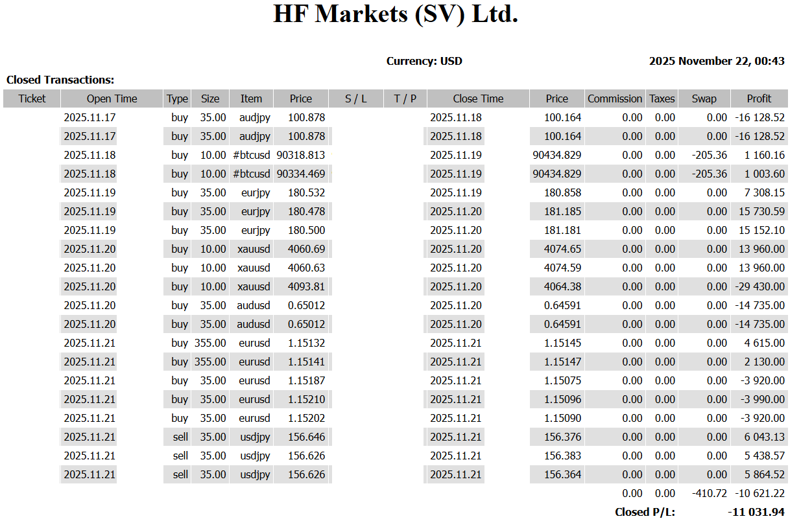Viewport: 812px width, 521px height.
Task: Select the Profit column header
Action: pos(759,98)
